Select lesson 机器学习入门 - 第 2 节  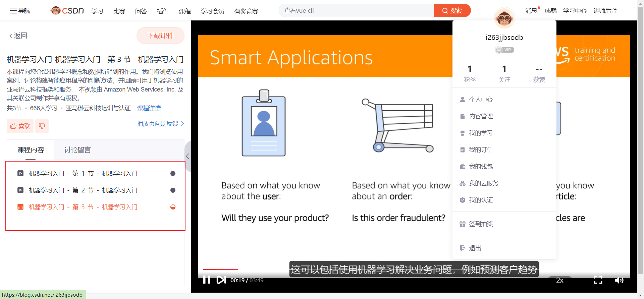tap(83, 190)
